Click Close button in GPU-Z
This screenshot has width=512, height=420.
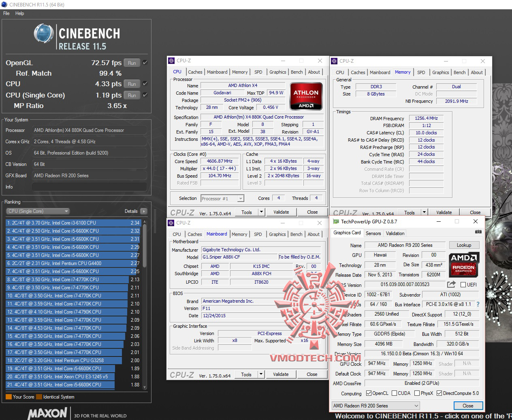tap(468, 406)
